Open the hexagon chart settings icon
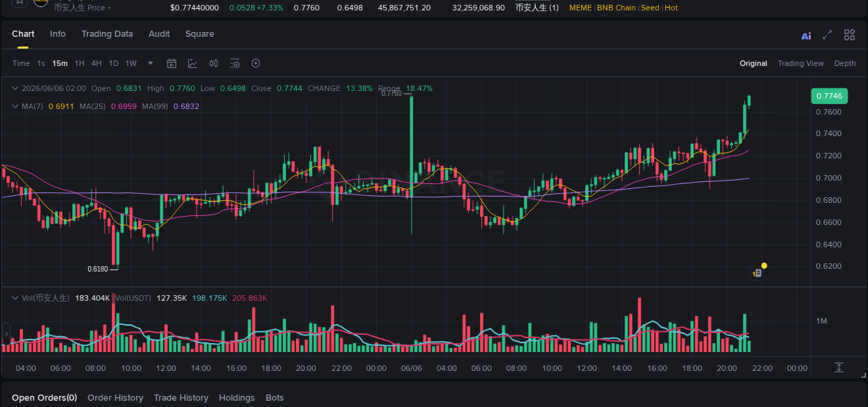 click(x=256, y=63)
